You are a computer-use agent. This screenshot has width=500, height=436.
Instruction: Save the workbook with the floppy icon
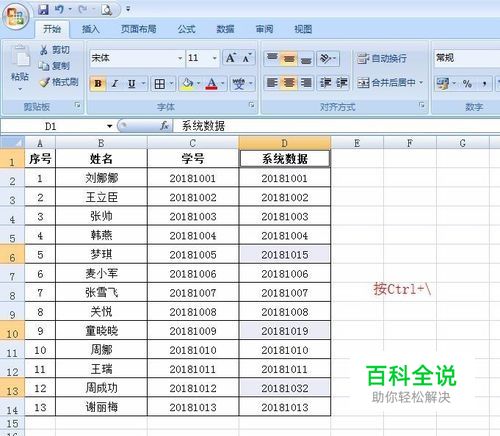(x=43, y=10)
